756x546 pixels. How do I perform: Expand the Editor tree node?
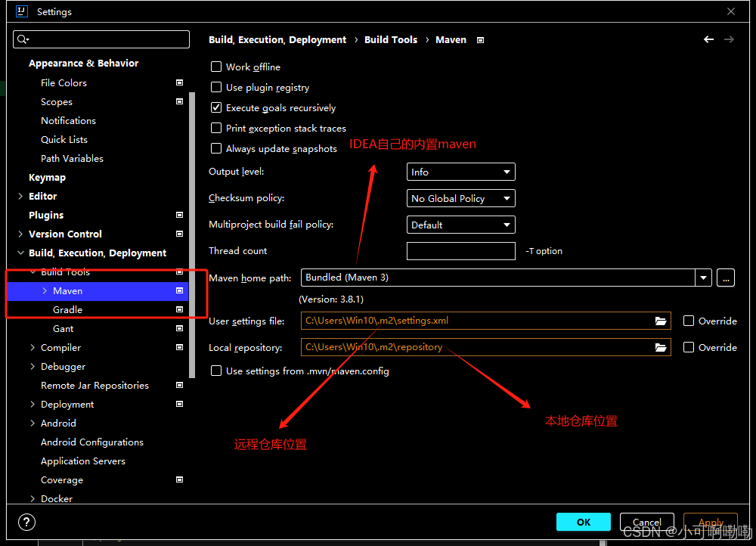point(20,196)
